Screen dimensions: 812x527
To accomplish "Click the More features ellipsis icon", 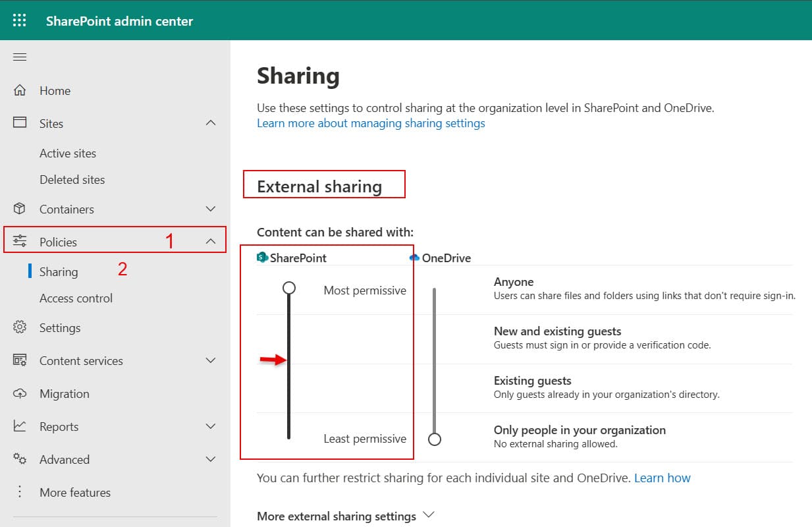I will [20, 492].
